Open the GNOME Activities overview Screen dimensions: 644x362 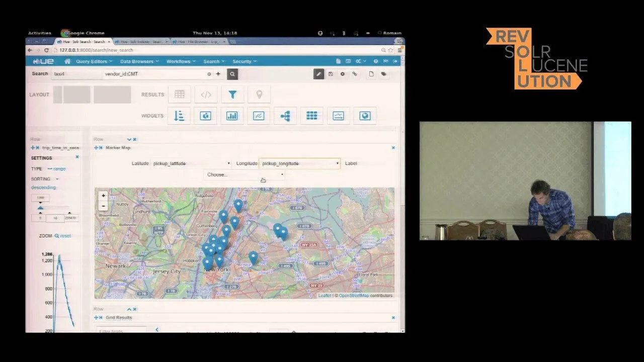[39, 33]
